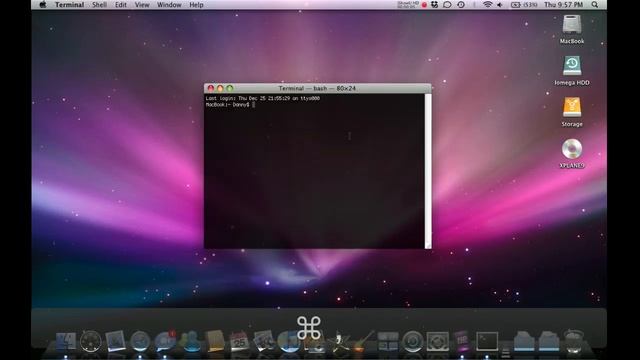Click the Terminal window resize corner

tap(428, 245)
